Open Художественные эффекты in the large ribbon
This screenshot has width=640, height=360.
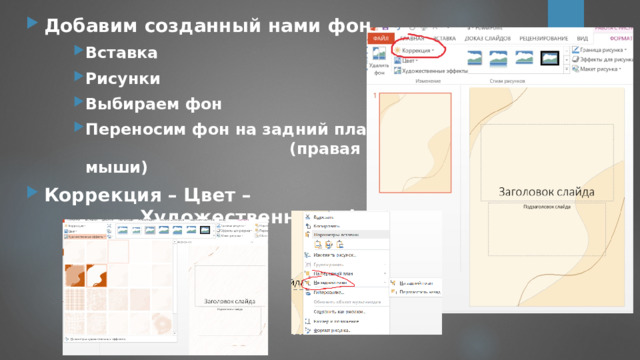tap(431, 71)
